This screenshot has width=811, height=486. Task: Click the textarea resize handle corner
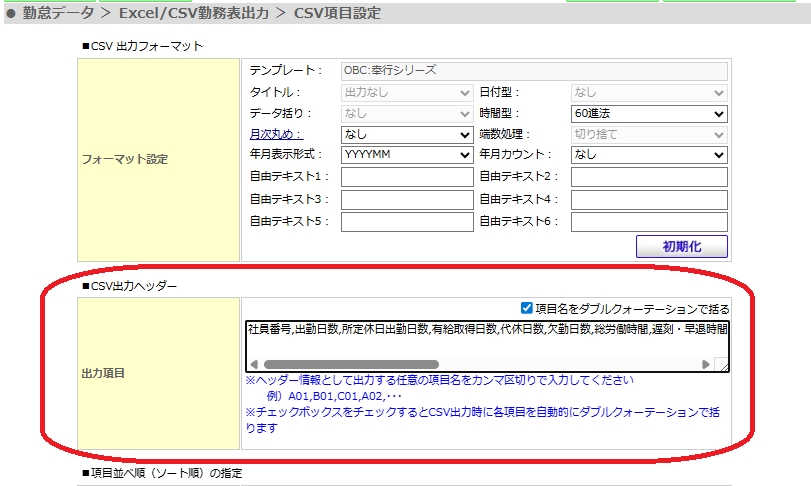pyautogui.click(x=722, y=365)
